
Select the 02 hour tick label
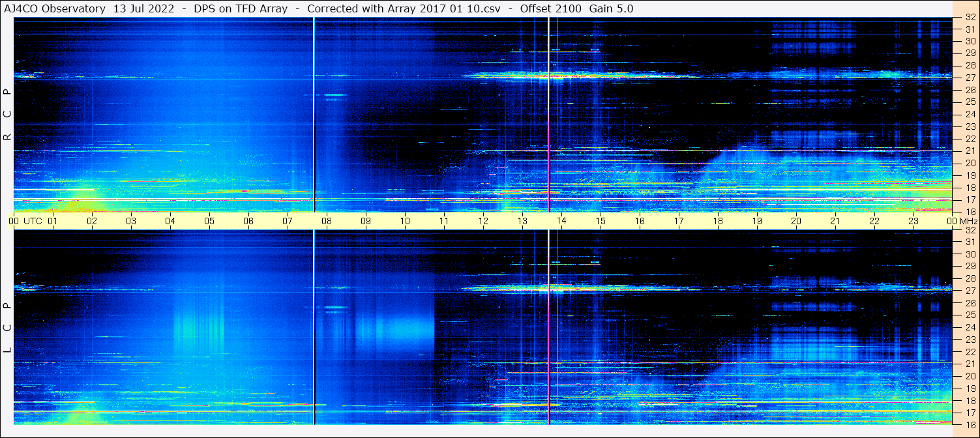click(x=92, y=221)
